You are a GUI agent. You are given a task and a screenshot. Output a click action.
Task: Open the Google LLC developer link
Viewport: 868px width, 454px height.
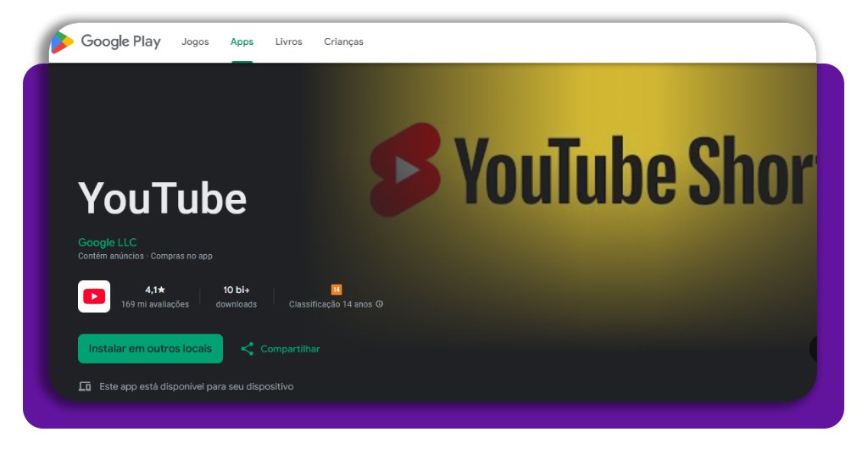(x=107, y=242)
